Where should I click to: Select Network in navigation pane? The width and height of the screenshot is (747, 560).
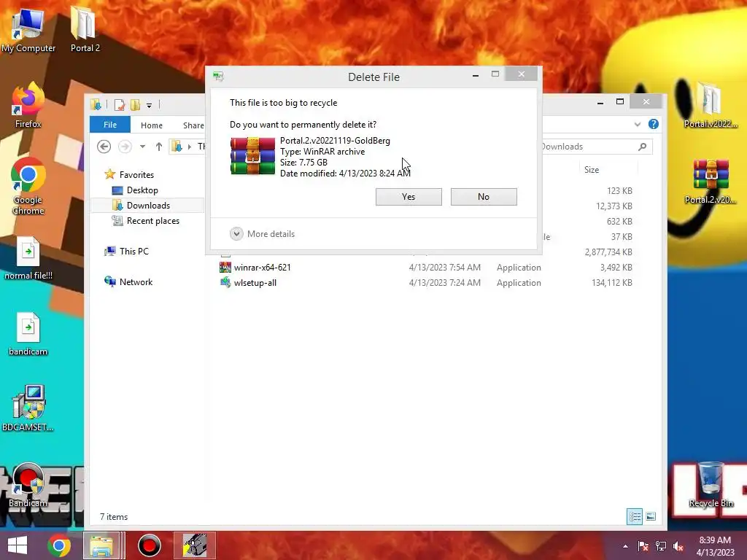pyautogui.click(x=136, y=282)
